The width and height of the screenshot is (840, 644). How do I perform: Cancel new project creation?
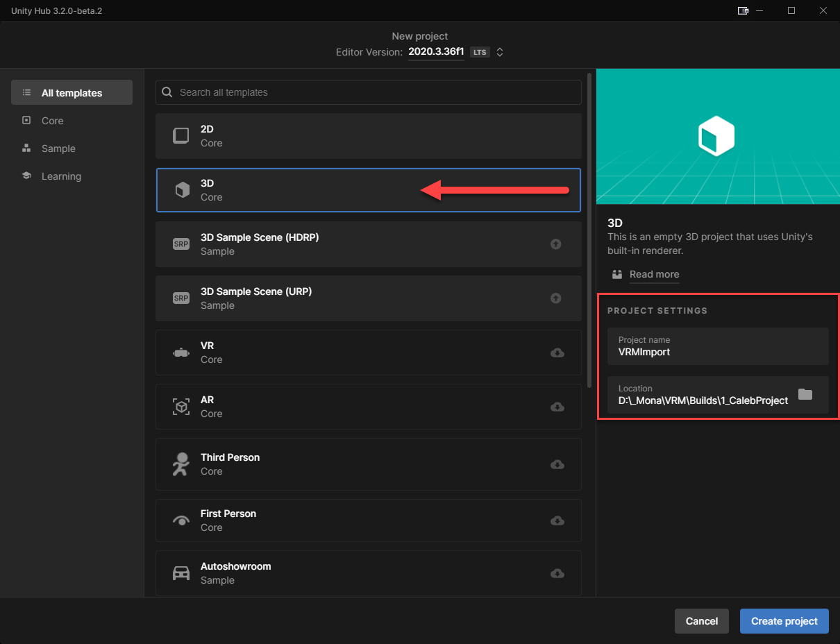702,621
